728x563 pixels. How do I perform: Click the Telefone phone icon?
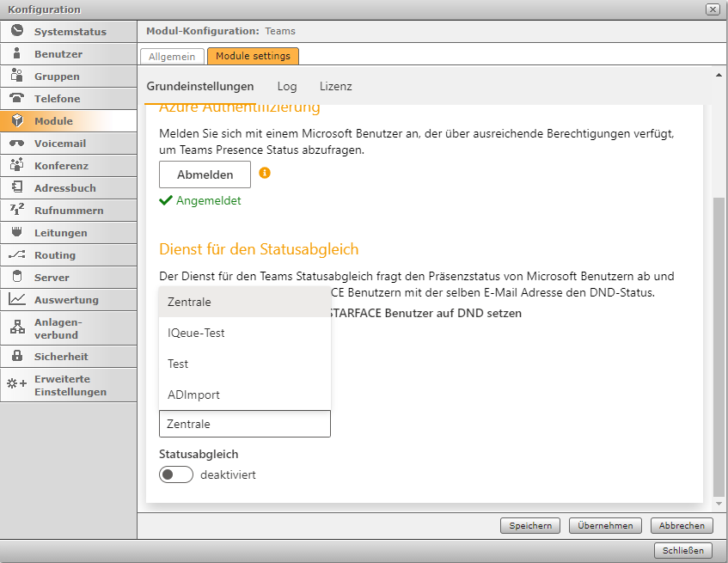point(16,97)
